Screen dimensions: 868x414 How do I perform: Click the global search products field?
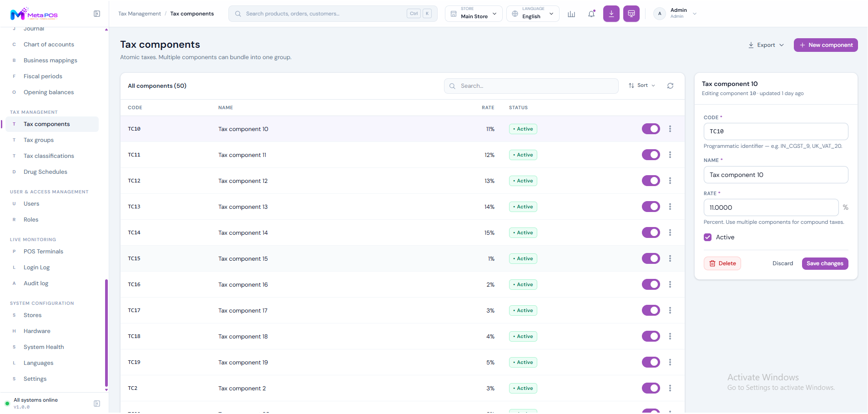pyautogui.click(x=333, y=14)
